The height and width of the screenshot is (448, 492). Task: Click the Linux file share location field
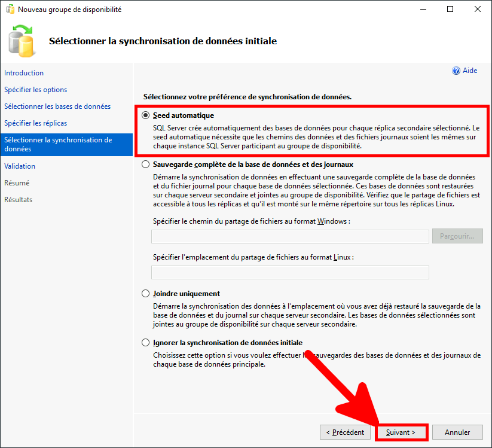(x=289, y=272)
